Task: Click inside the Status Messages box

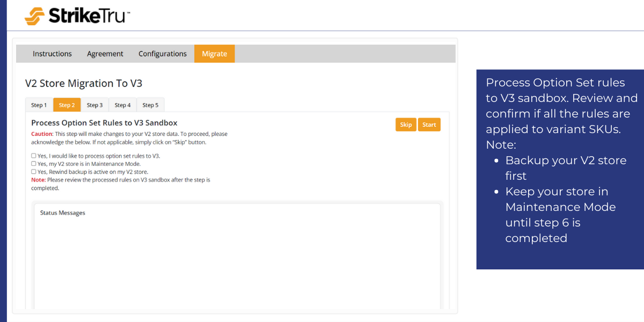Action: (237, 258)
